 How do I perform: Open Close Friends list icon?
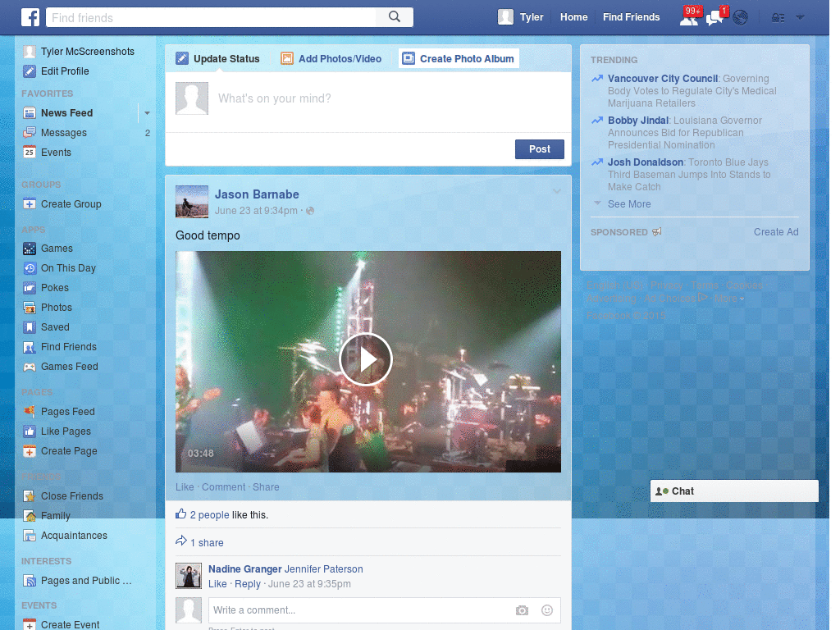click(x=30, y=496)
